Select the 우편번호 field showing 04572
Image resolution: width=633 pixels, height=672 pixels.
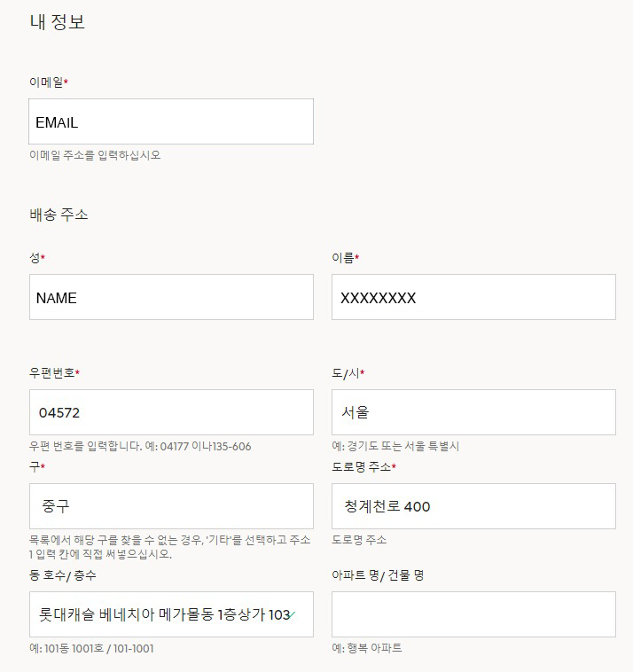171,412
